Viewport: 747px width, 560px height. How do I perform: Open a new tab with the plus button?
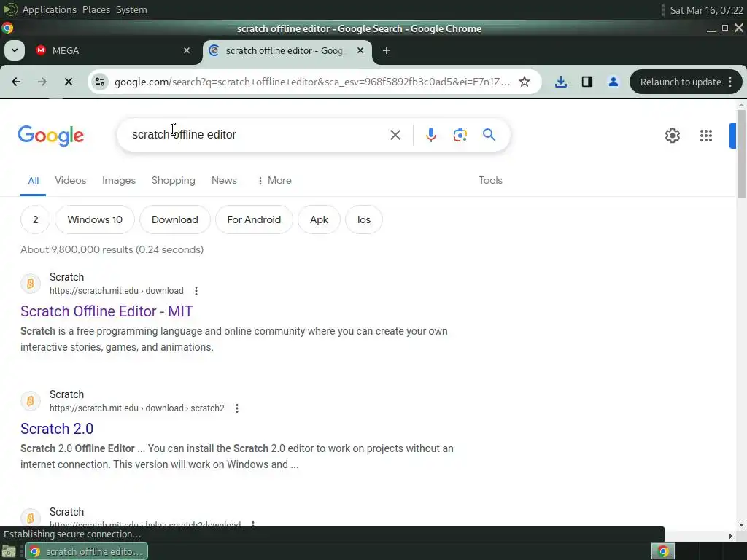point(387,50)
